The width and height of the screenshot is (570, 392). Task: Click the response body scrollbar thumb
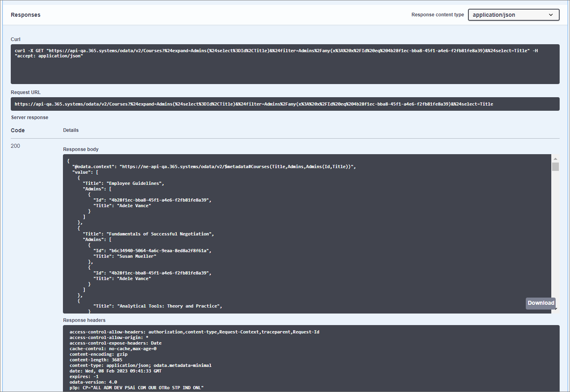point(555,167)
